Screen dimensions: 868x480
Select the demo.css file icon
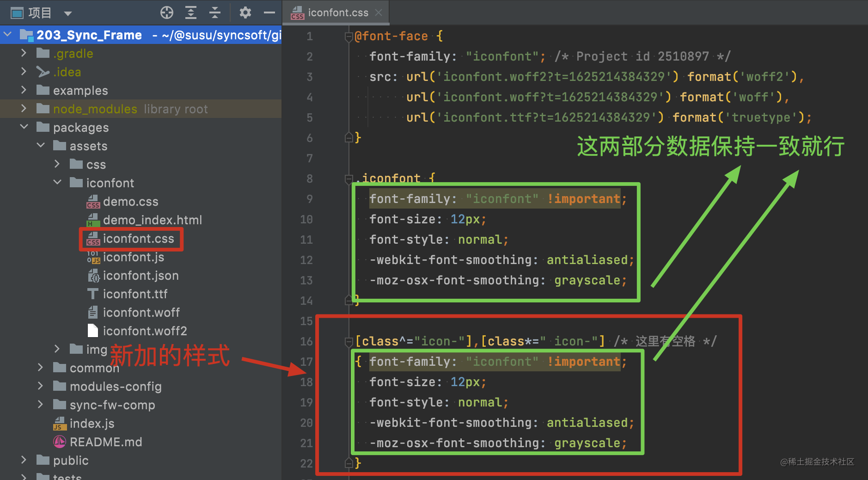[93, 202]
